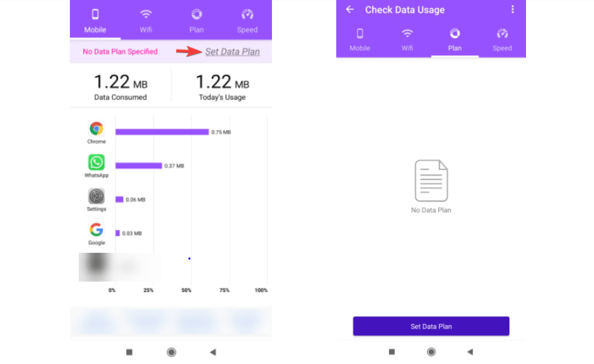
Task: Tap the Speed icon in Check Data Usage screen
Action: [x=503, y=34]
